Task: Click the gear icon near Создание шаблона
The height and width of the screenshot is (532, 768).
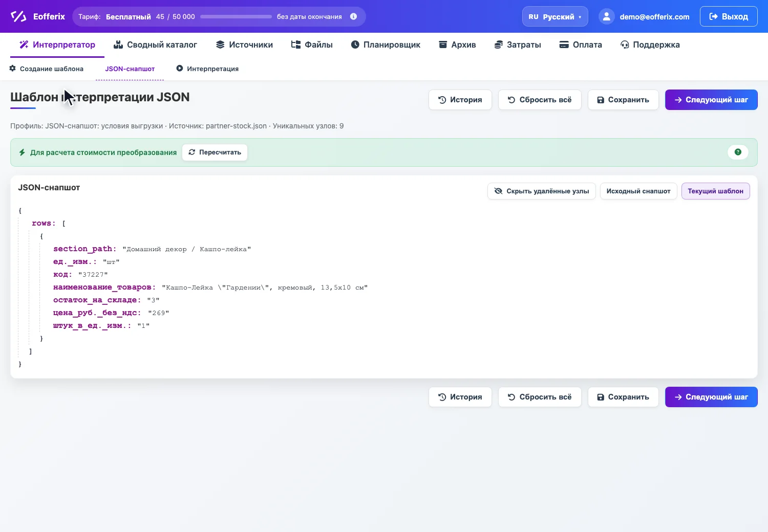Action: coord(13,68)
